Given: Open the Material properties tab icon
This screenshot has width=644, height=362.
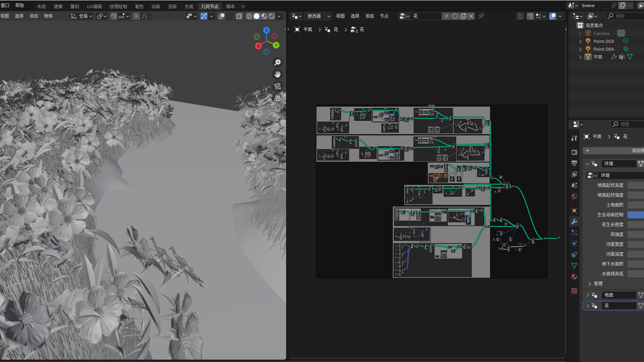Looking at the screenshot, I should click(574, 277).
